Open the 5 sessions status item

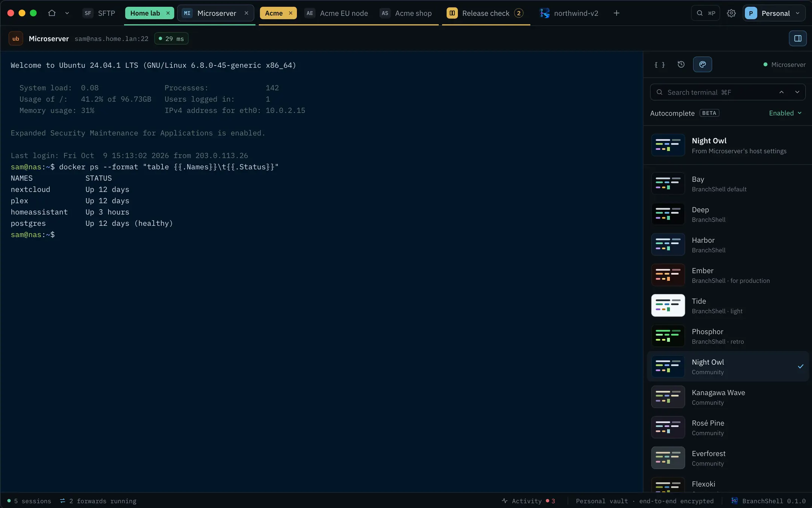point(29,501)
